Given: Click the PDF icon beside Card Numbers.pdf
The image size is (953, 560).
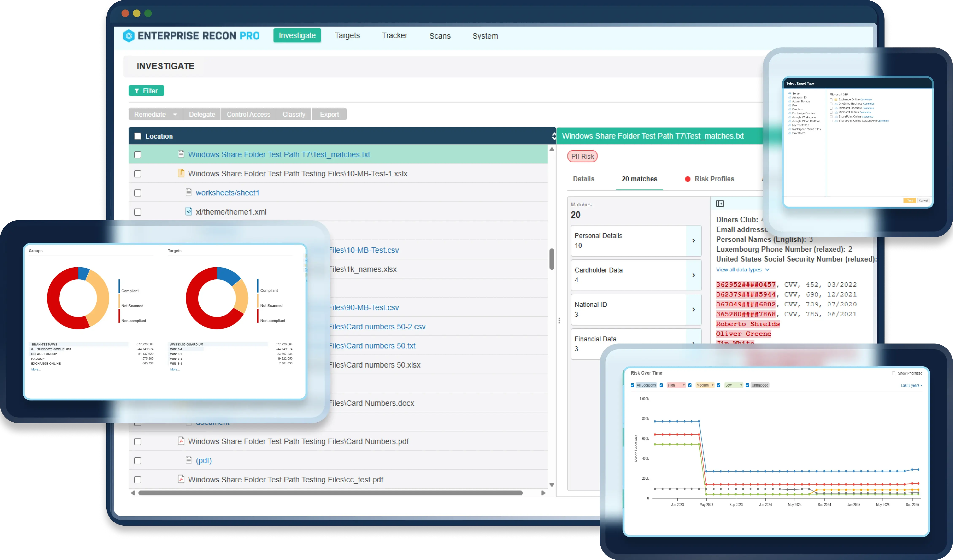Looking at the screenshot, I should pyautogui.click(x=181, y=441).
